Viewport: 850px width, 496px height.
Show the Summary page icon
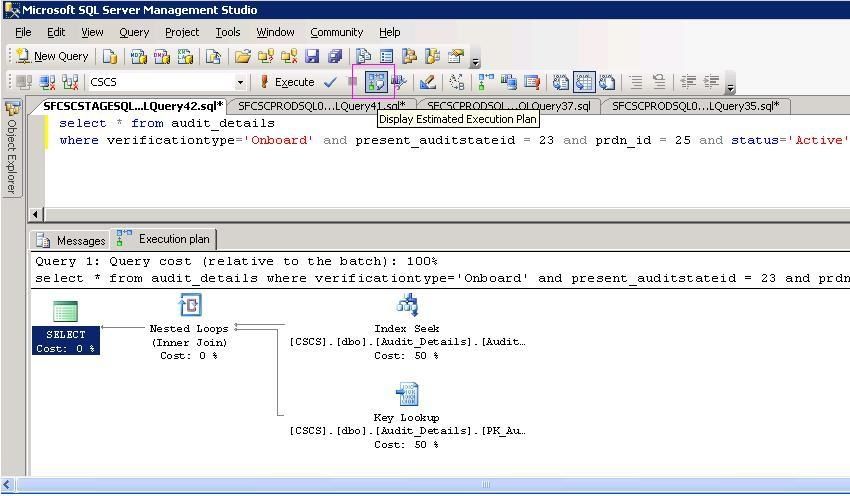(387, 56)
